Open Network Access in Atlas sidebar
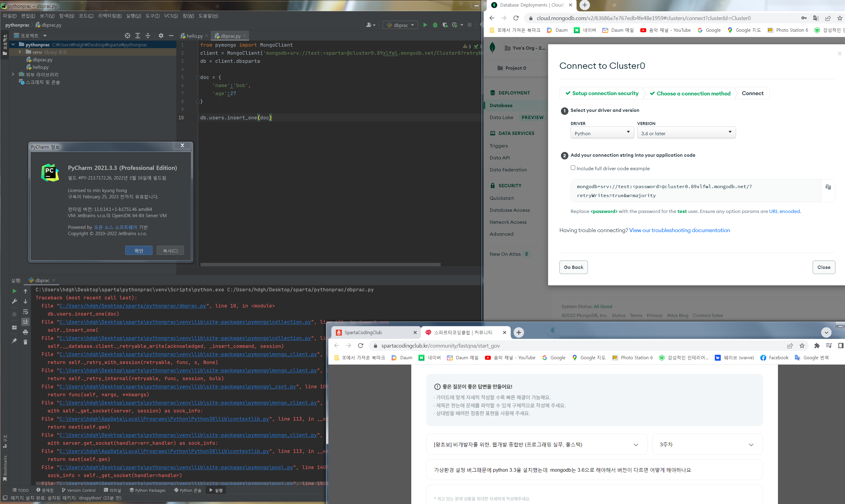The height and width of the screenshot is (504, 845). coord(508,222)
